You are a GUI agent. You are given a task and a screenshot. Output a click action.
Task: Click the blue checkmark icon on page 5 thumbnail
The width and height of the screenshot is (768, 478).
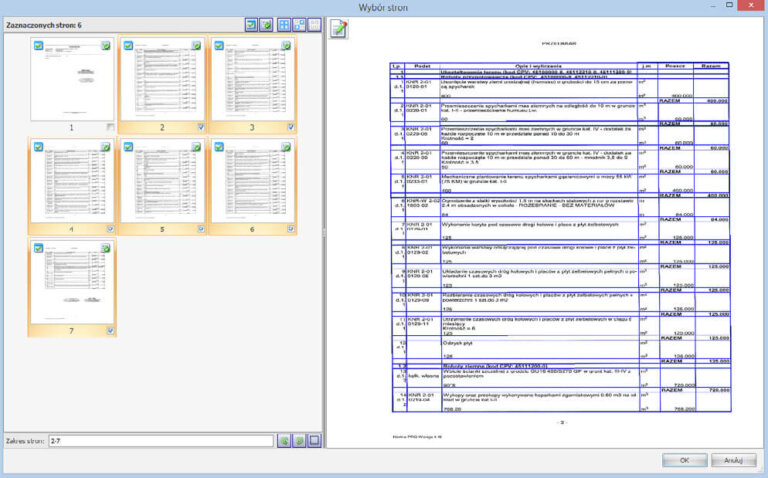tap(128, 147)
